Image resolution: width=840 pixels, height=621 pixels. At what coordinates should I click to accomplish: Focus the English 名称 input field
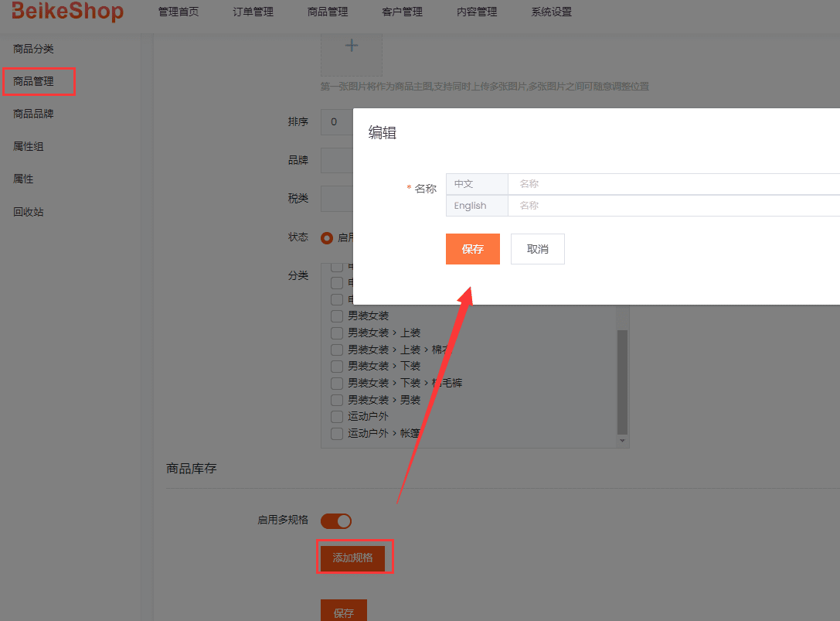click(672, 206)
